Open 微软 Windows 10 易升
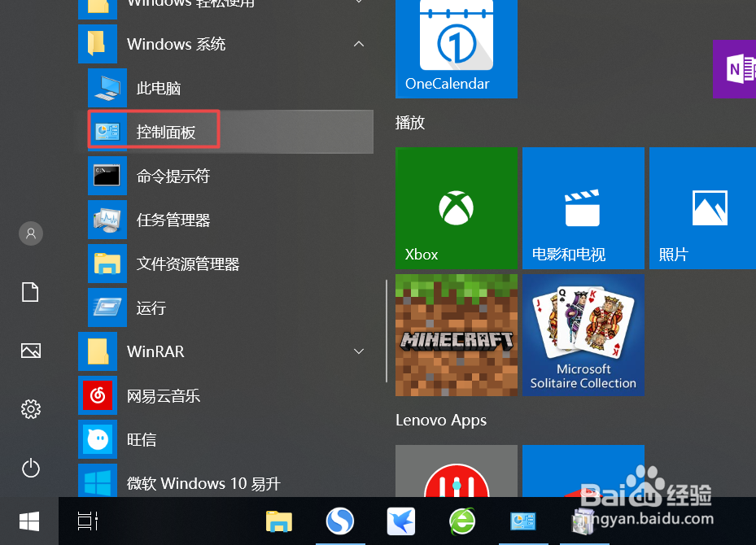Viewport: 756px width, 545px height. pos(225,482)
